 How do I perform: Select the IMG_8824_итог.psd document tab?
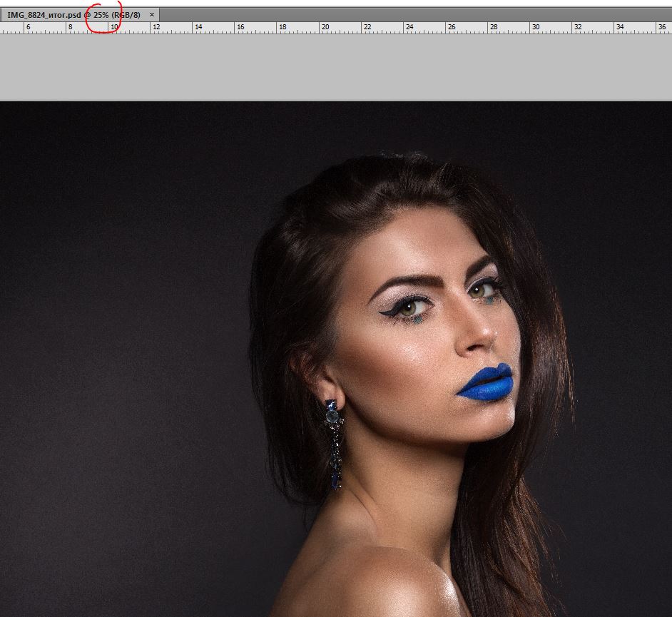click(80, 15)
